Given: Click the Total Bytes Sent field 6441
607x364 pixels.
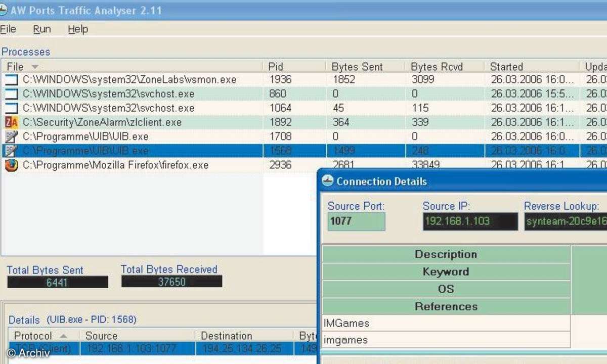Looking at the screenshot, I should (58, 282).
